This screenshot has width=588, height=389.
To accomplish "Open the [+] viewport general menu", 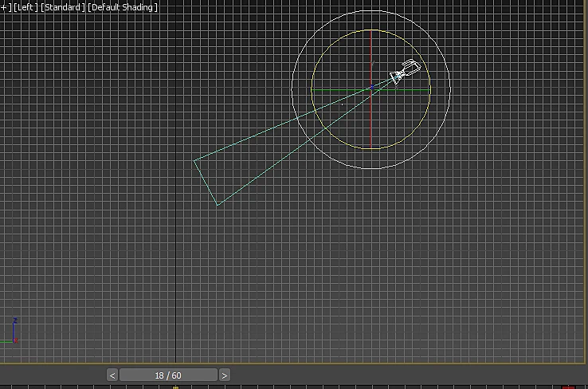I will [x=6, y=7].
